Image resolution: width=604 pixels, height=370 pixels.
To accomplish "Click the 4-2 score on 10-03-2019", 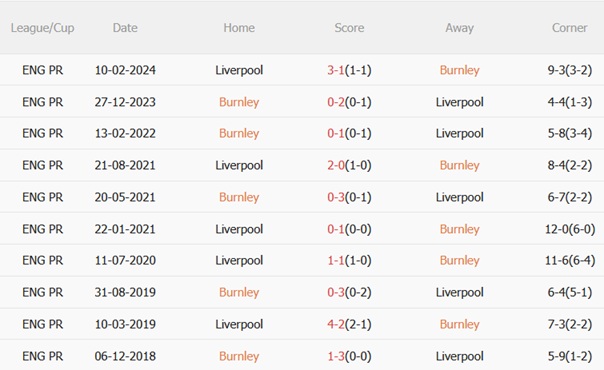I will point(336,324).
